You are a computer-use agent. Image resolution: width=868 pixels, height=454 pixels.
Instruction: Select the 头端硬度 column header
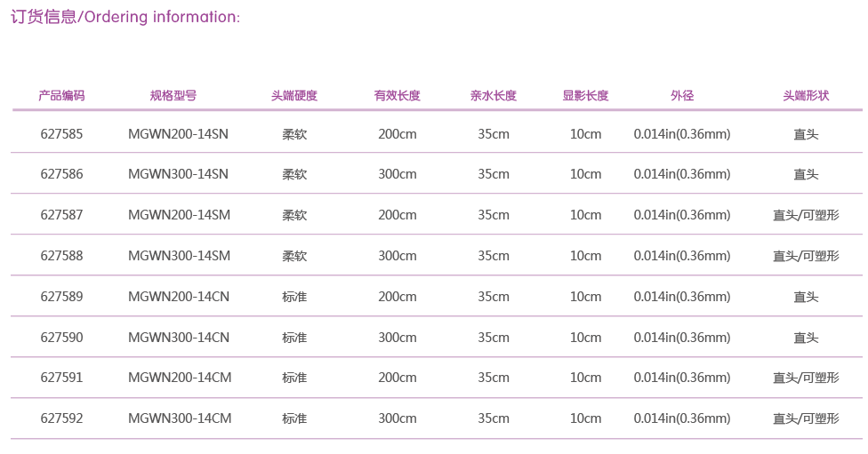pos(294,96)
